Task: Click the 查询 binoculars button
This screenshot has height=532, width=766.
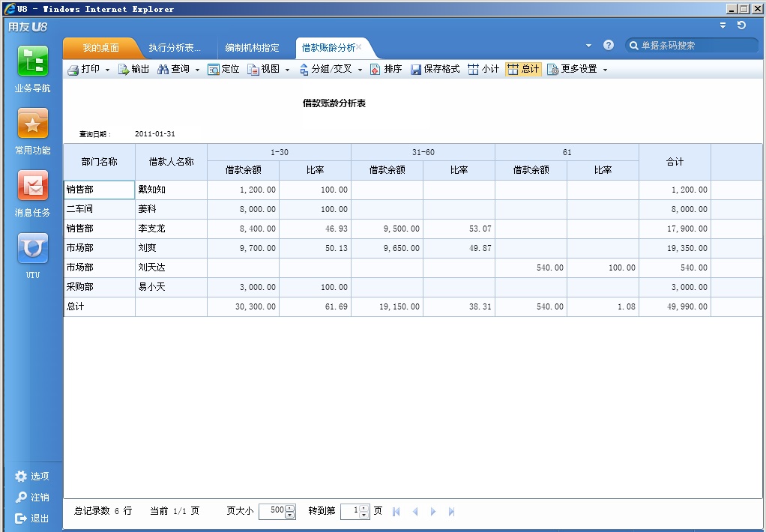Action: [173, 70]
